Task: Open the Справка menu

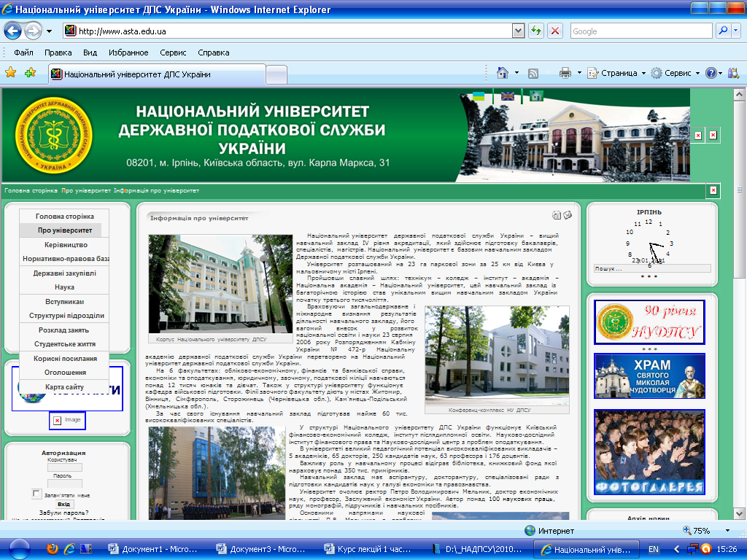Action: coord(214,52)
